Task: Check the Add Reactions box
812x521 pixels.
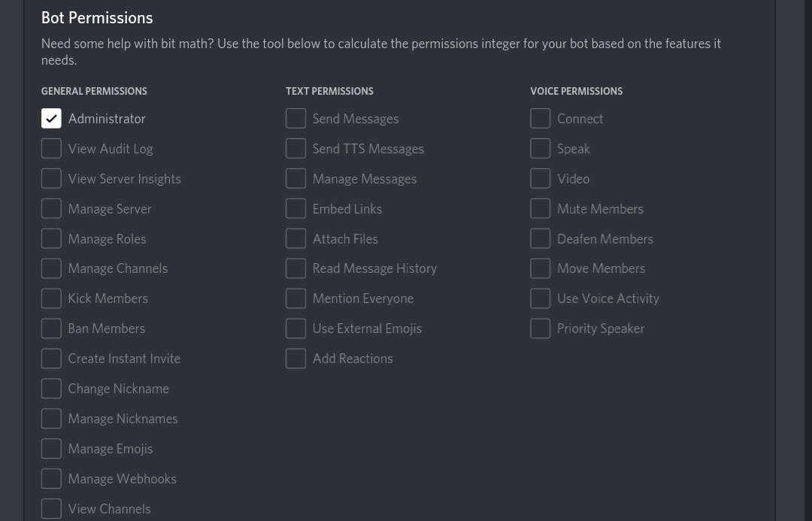Action: [295, 359]
